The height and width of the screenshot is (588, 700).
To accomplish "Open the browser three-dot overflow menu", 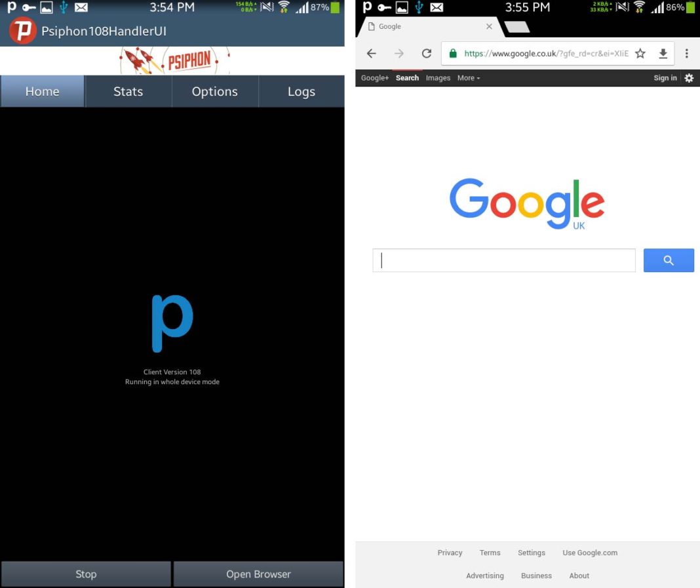I will pos(687,54).
